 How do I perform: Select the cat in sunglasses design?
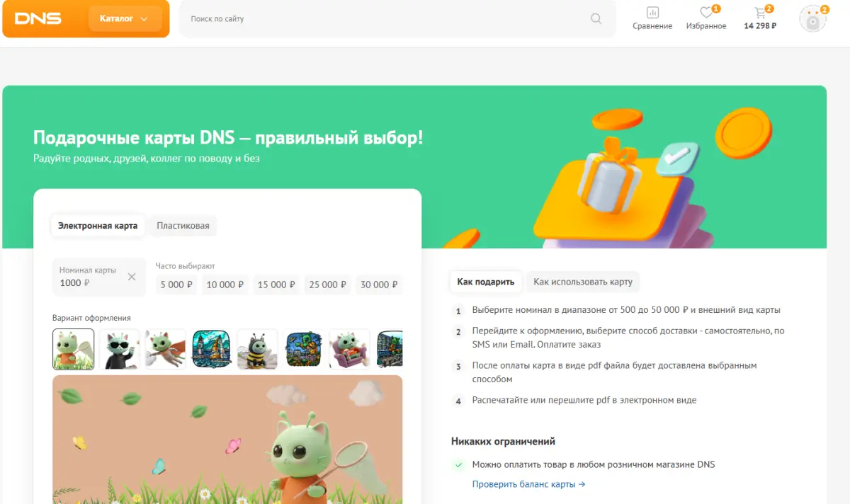point(119,350)
